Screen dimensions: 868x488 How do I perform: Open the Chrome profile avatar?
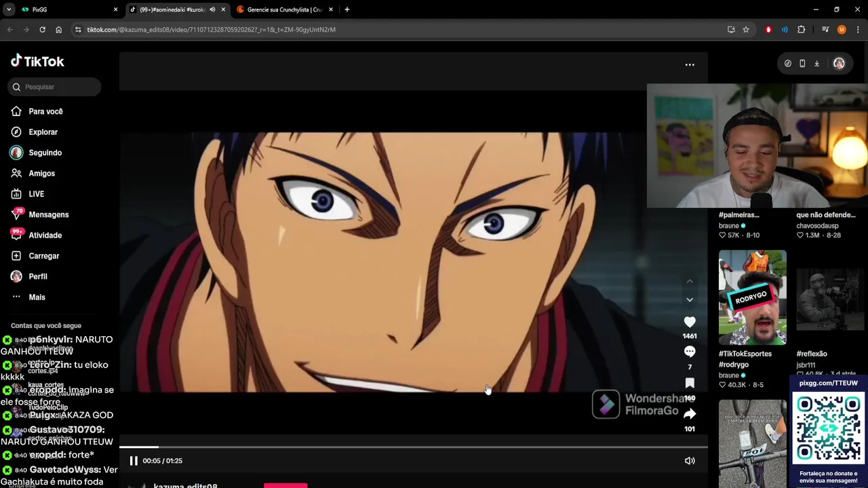(x=842, y=30)
